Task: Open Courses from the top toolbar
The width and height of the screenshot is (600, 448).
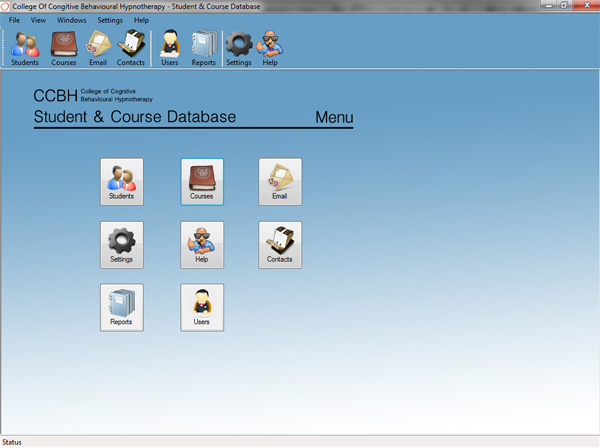Action: (64, 49)
